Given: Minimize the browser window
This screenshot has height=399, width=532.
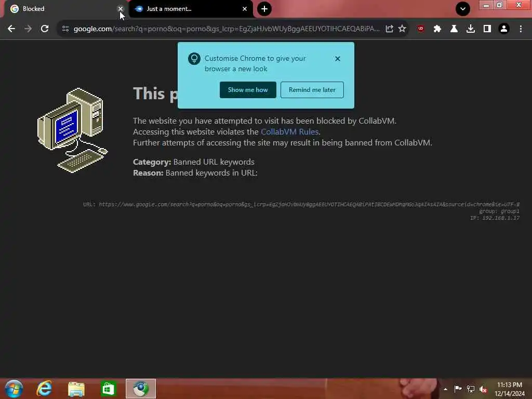Looking at the screenshot, I should [x=486, y=5].
